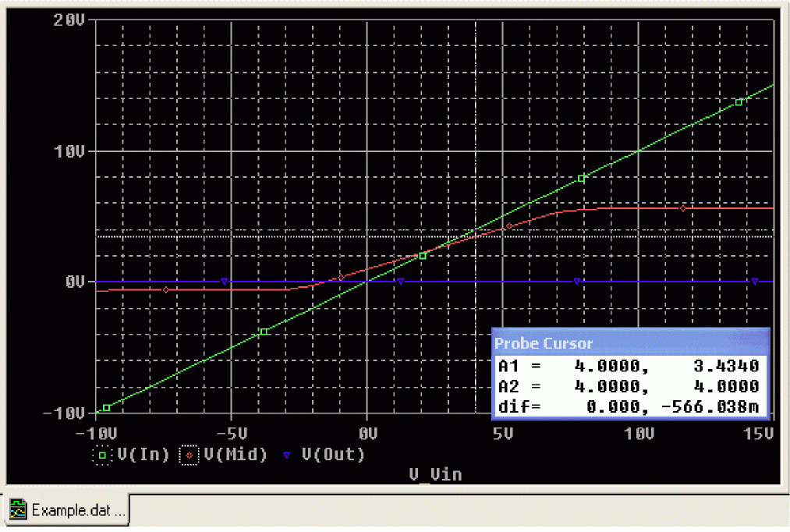
Task: Click the -10V y-axis label
Action: click(64, 413)
